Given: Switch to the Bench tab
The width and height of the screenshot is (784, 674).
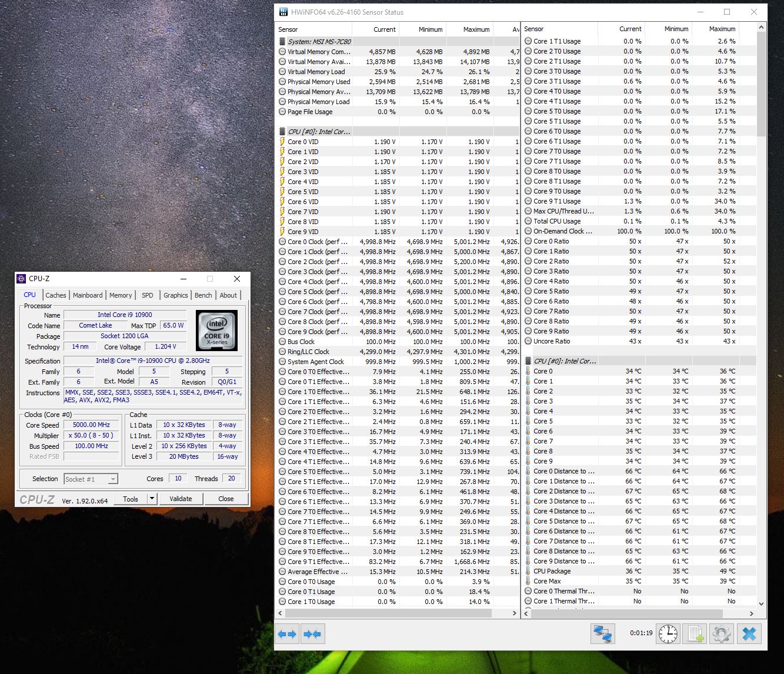Looking at the screenshot, I should (203, 295).
